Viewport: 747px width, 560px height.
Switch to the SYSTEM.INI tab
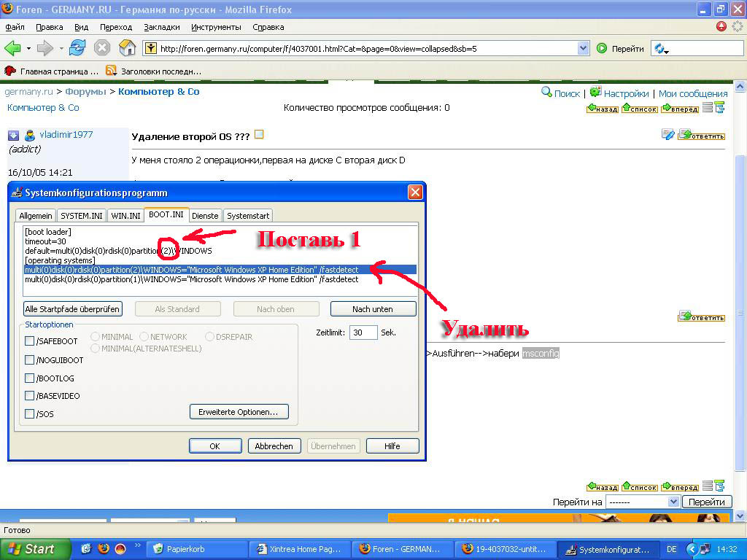coord(82,216)
